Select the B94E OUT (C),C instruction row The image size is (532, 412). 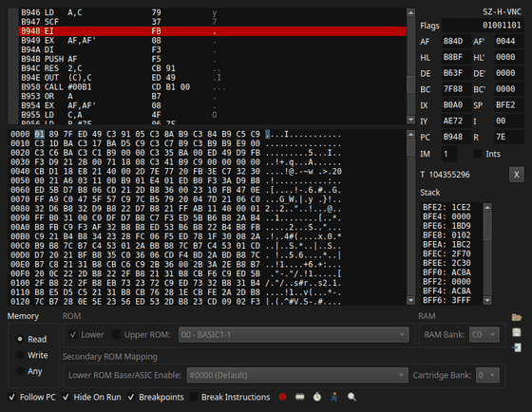click(x=213, y=78)
